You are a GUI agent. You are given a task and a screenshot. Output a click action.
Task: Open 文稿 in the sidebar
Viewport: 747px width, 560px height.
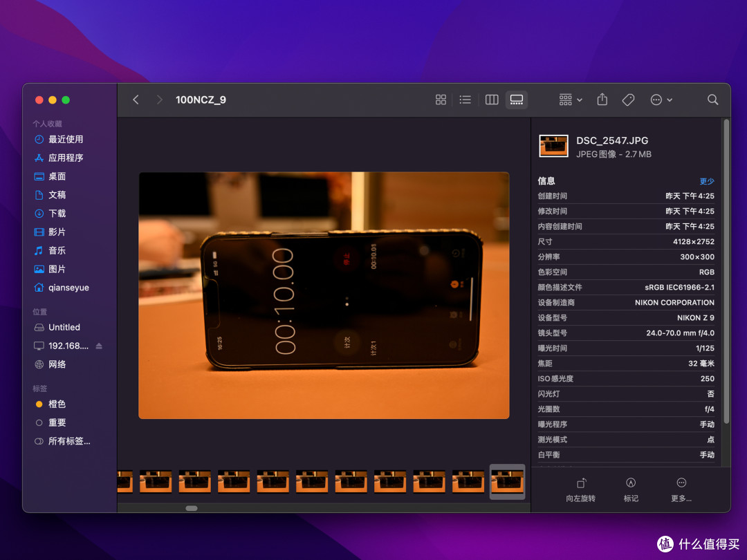click(50, 195)
